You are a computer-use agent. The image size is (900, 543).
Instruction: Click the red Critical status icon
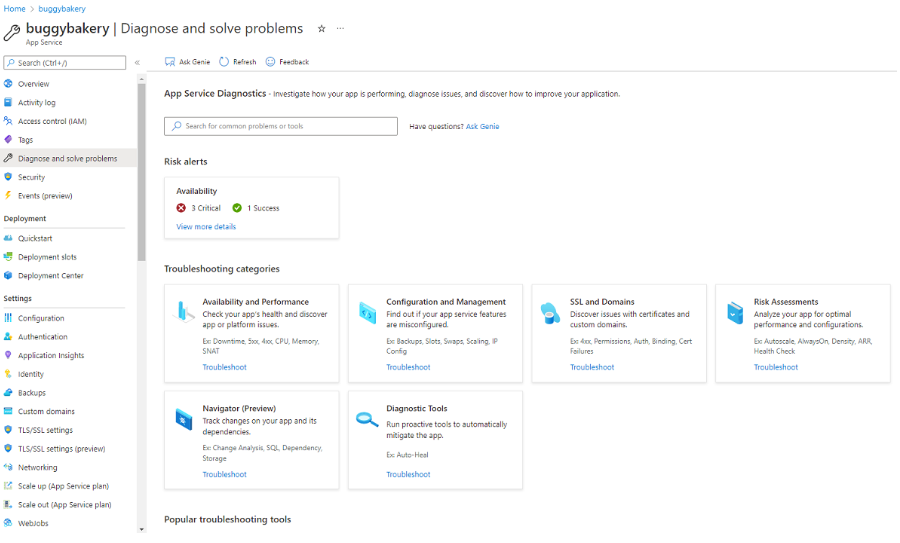tap(181, 208)
